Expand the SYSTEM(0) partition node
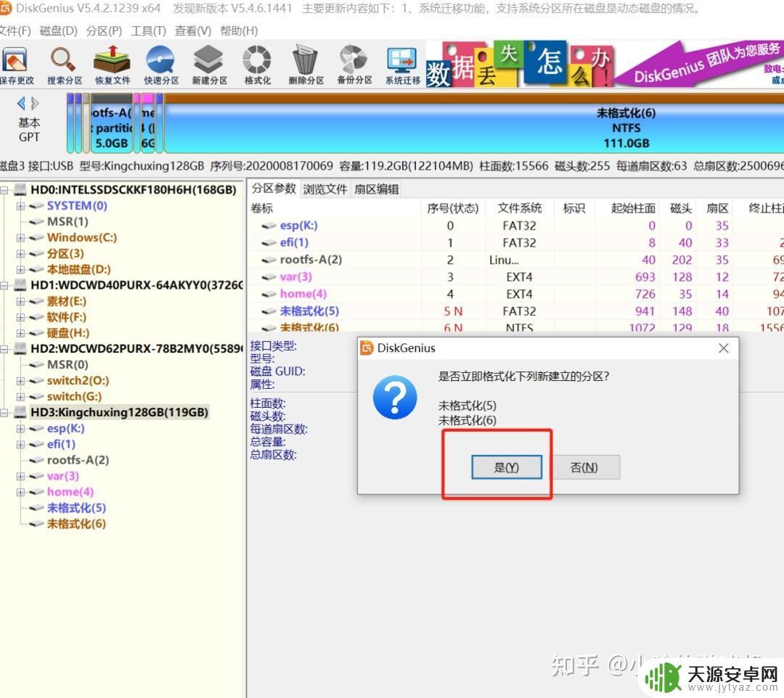Viewport: 784px width, 698px height. (20, 206)
